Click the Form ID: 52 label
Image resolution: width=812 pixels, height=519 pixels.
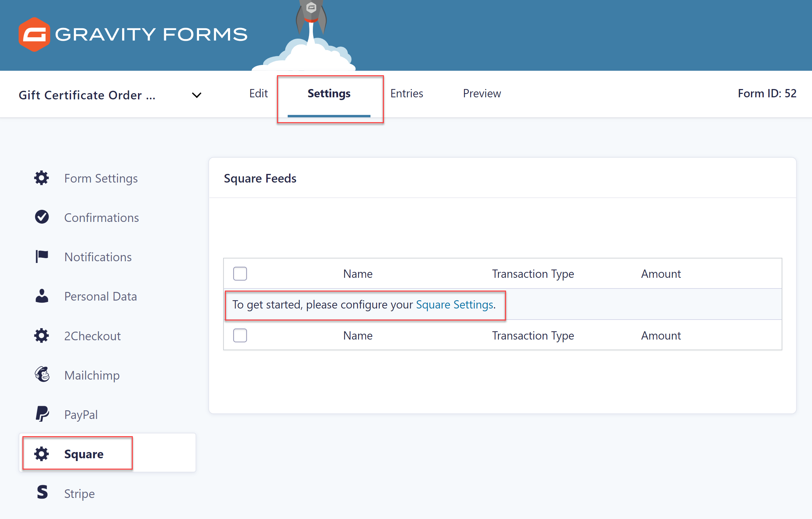coord(767,94)
